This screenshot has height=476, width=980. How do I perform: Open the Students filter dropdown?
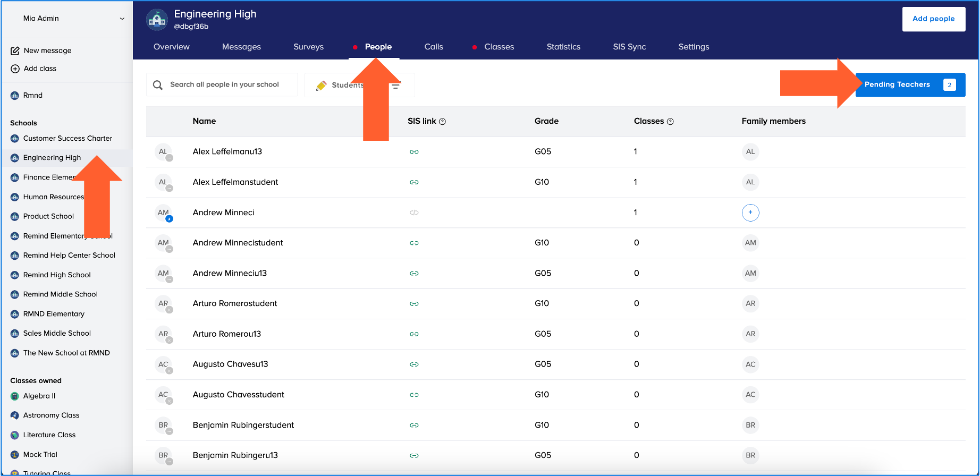pos(347,85)
